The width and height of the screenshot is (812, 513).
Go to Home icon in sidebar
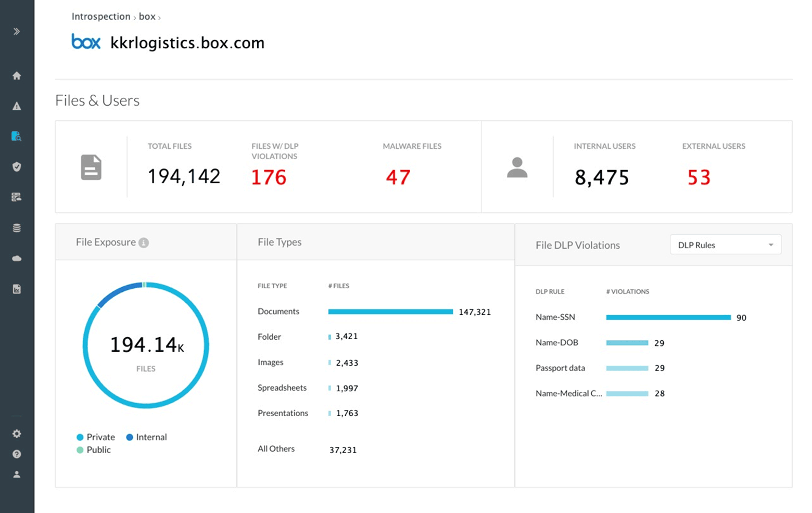[x=17, y=75]
